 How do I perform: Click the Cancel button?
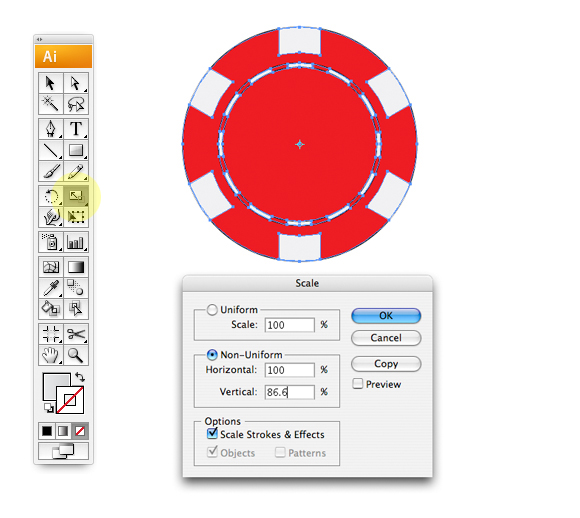click(386, 338)
